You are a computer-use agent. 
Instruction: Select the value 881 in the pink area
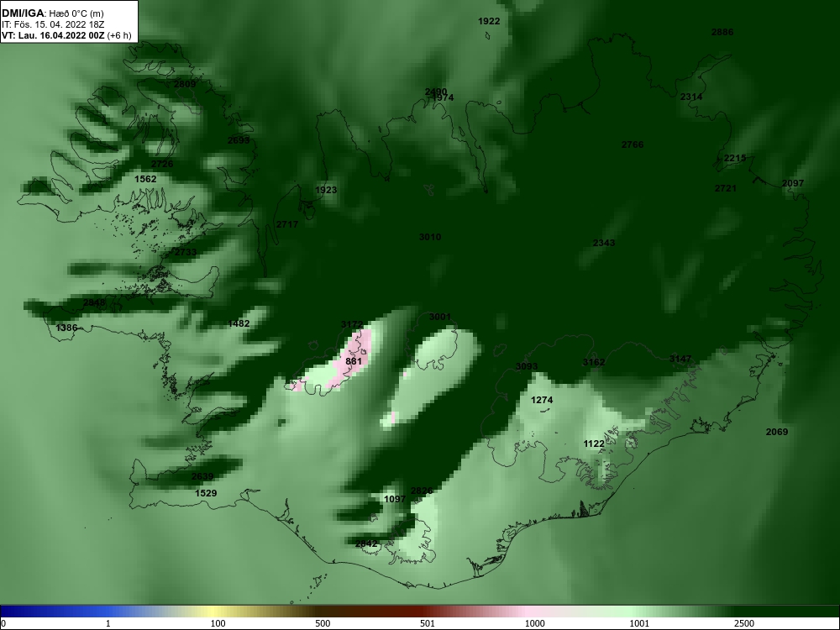(354, 361)
